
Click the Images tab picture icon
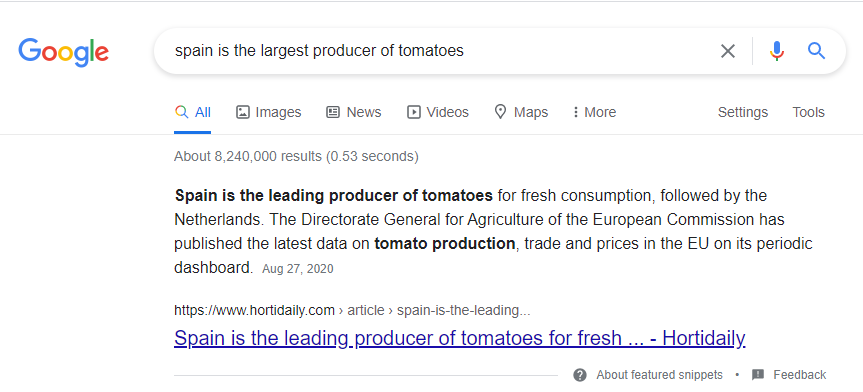click(243, 112)
